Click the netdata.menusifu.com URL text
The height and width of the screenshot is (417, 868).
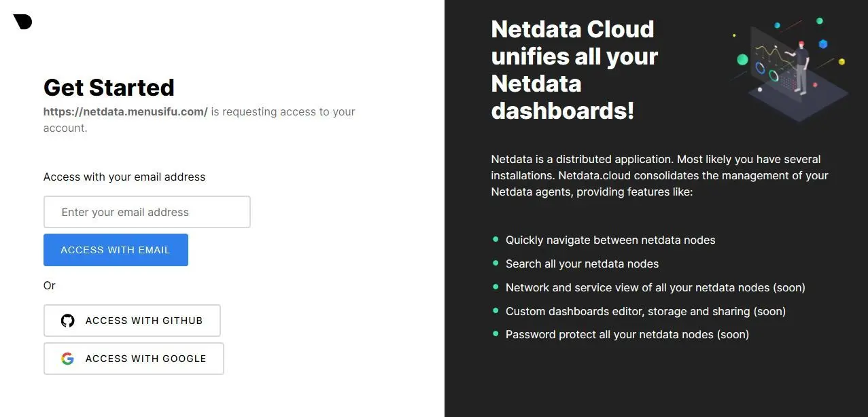coord(126,111)
